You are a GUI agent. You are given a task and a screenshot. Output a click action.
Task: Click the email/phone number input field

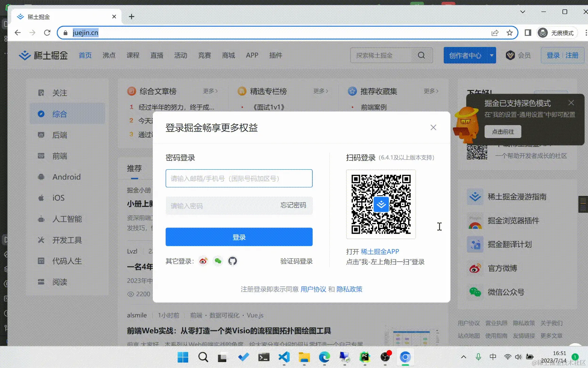tap(239, 178)
